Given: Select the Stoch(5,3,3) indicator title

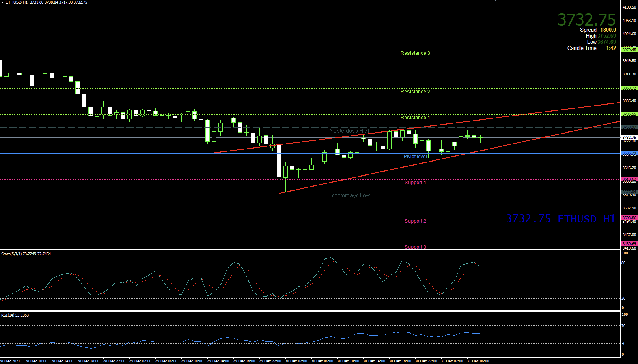Looking at the screenshot, I should 26,254.
